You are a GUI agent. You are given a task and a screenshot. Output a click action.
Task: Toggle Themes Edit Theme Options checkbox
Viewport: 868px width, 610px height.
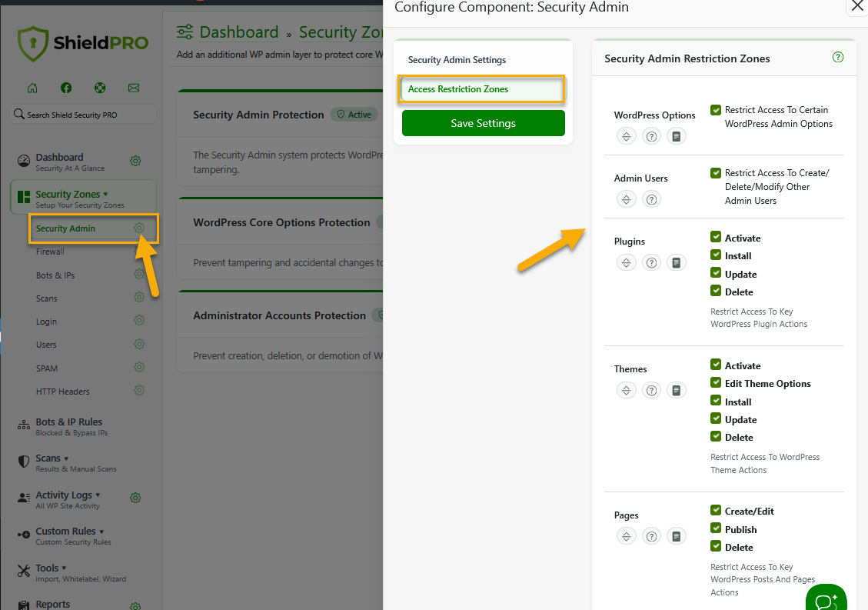716,383
